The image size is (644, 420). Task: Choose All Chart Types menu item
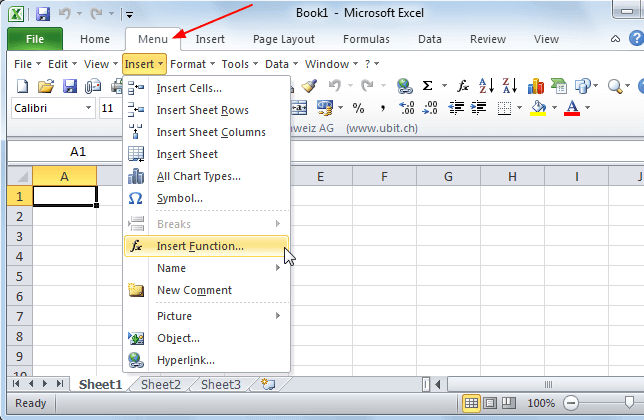[x=206, y=176]
